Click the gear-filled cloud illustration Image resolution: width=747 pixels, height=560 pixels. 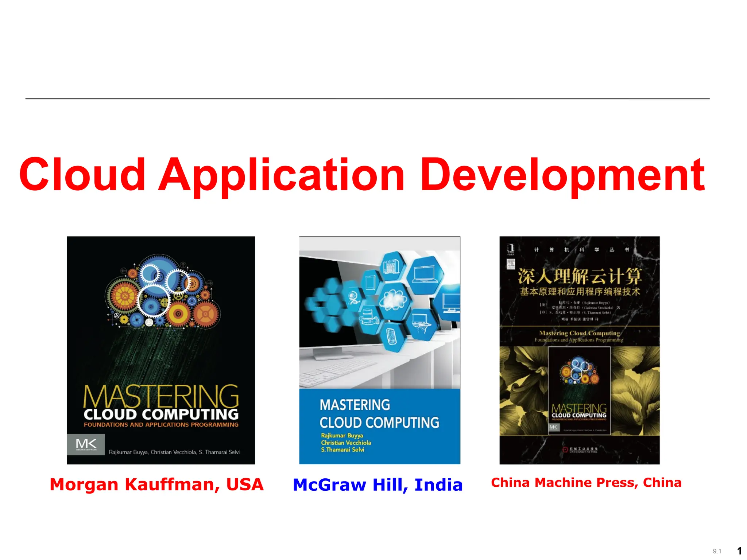pos(162,291)
